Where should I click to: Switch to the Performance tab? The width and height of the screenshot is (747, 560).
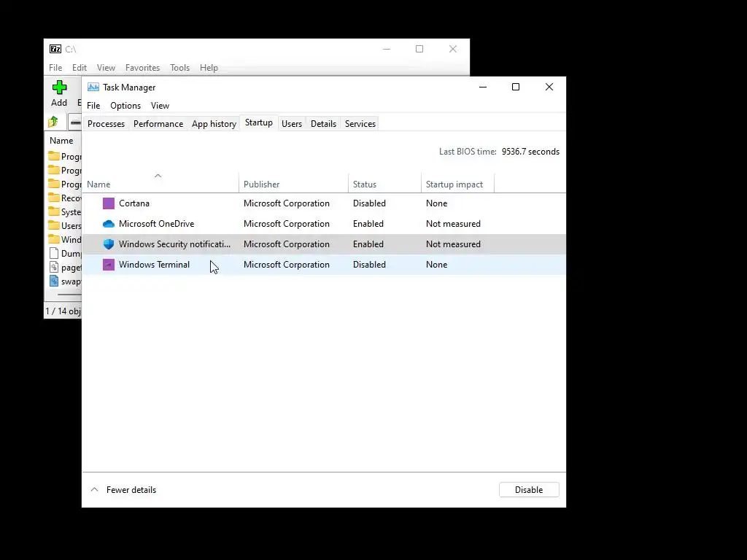[x=158, y=124]
